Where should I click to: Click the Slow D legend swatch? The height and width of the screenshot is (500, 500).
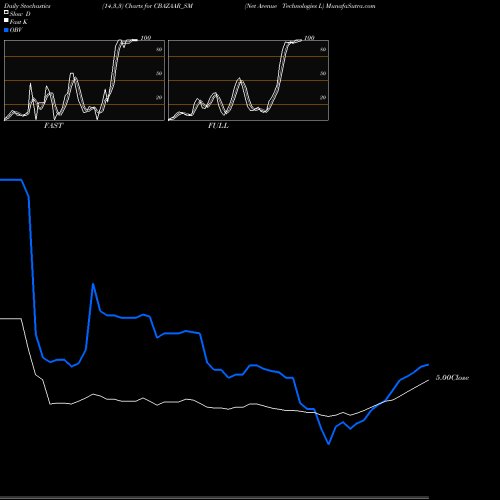6,12
